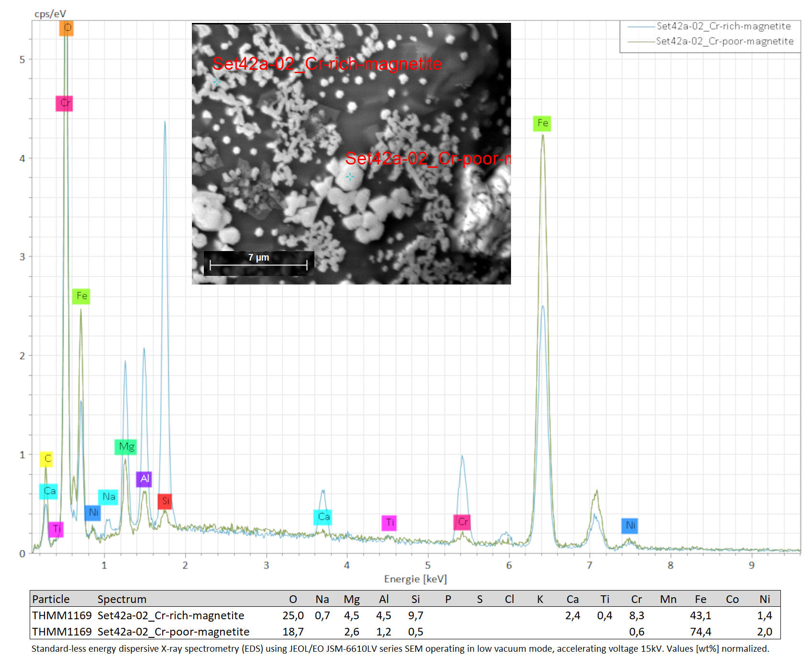Click the EDS method footnote text
This screenshot has width=812, height=657.
400,649
